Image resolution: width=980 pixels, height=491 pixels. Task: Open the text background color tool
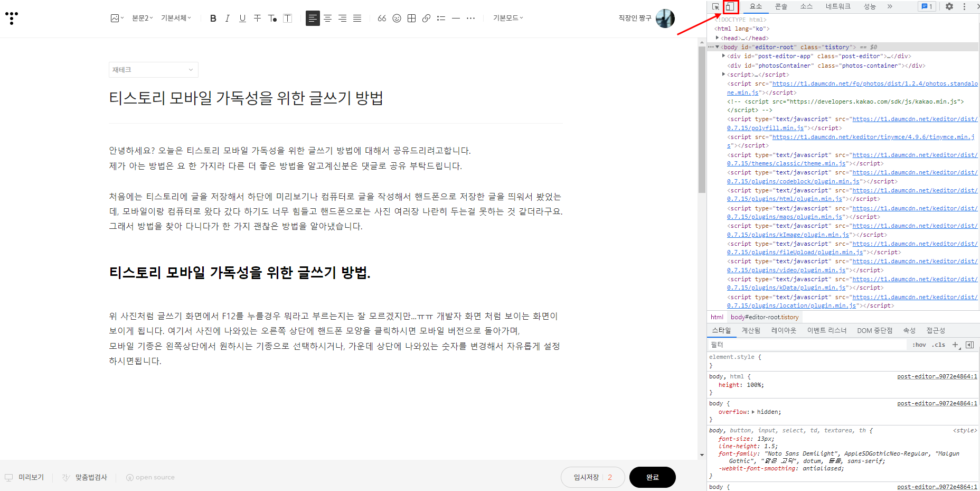pyautogui.click(x=287, y=18)
